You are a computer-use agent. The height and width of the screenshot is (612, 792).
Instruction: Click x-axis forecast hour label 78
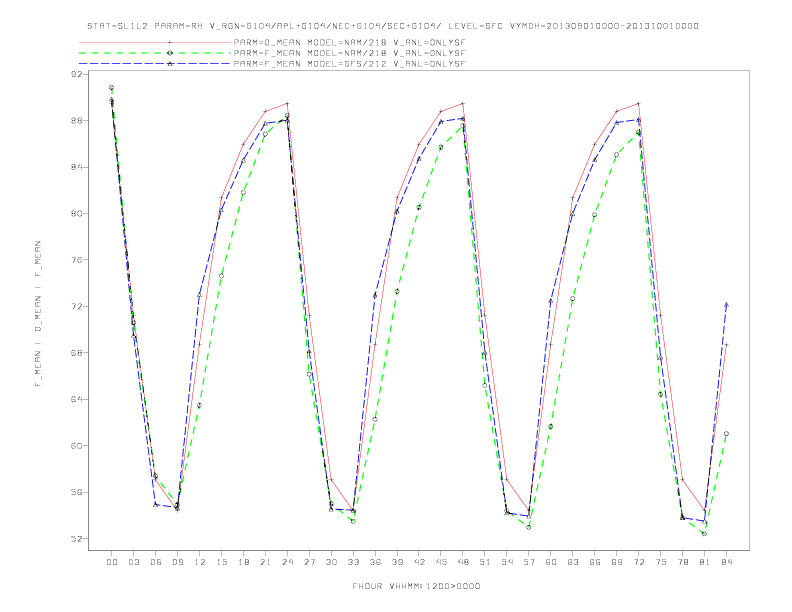point(683,562)
